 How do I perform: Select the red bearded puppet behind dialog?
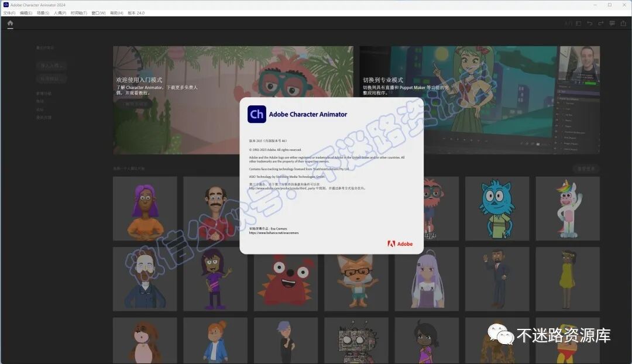[x=441, y=208]
